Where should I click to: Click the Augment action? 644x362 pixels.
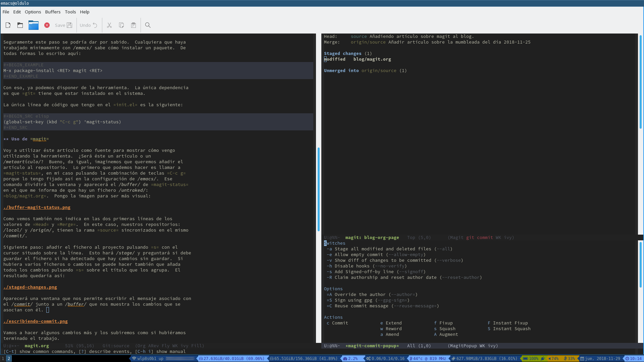(x=446, y=335)
